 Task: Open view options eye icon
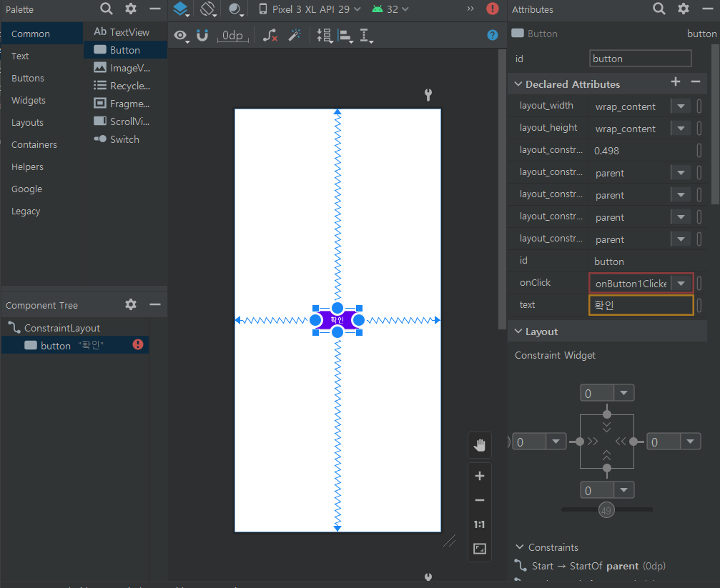182,35
